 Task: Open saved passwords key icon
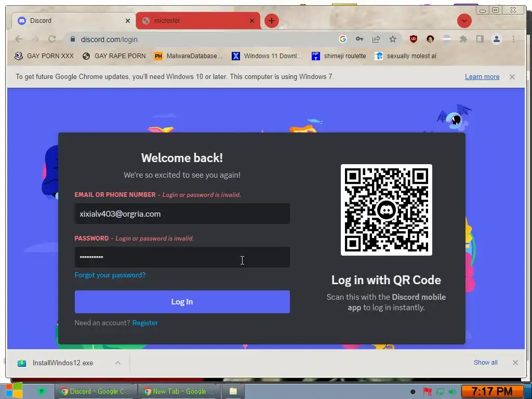(x=360, y=39)
